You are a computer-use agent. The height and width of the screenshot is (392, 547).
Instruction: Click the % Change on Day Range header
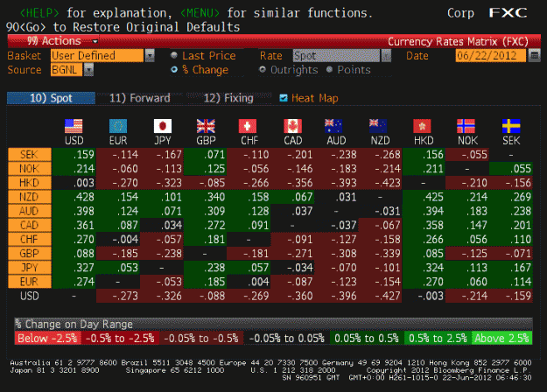(273, 324)
